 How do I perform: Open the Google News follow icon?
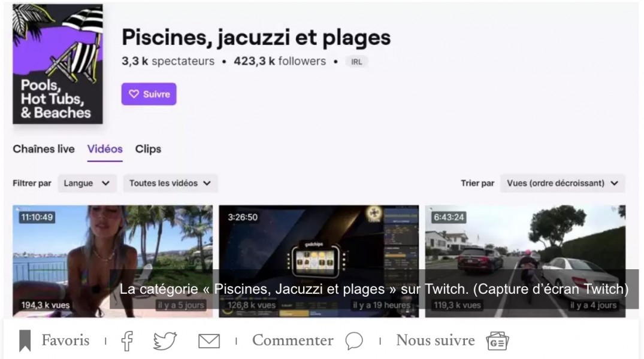[497, 342]
